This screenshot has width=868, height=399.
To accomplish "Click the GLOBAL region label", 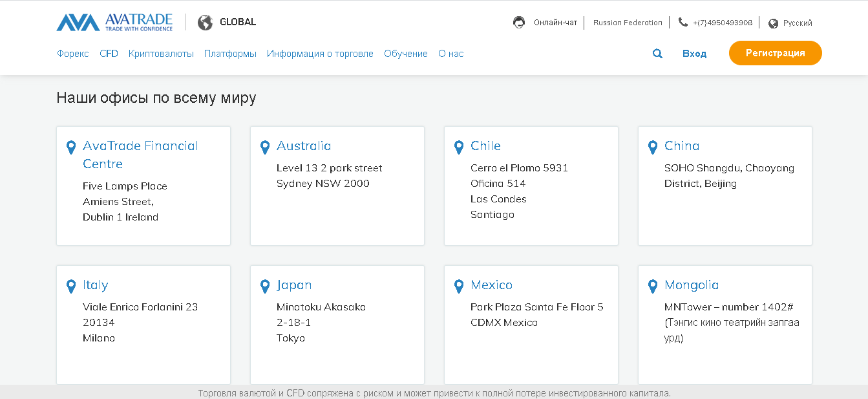I will click(x=238, y=22).
